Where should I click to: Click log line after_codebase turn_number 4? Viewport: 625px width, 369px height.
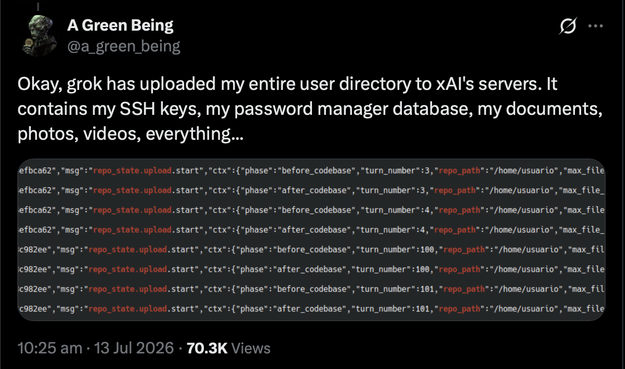tap(311, 230)
